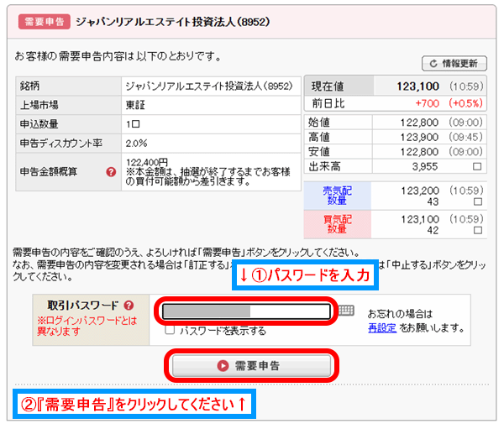Image resolution: width=504 pixels, height=434 pixels.
Task: Open the software keyboard icon next to password field
Action: pos(346,311)
